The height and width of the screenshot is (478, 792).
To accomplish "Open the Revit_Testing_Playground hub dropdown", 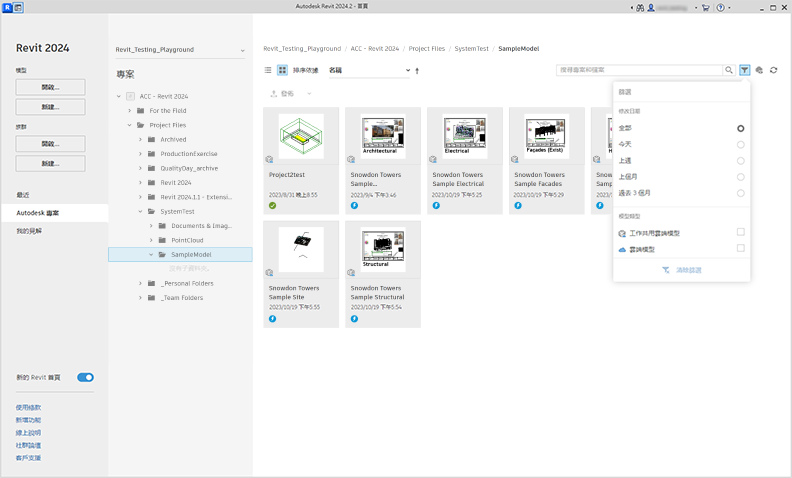I will click(180, 50).
